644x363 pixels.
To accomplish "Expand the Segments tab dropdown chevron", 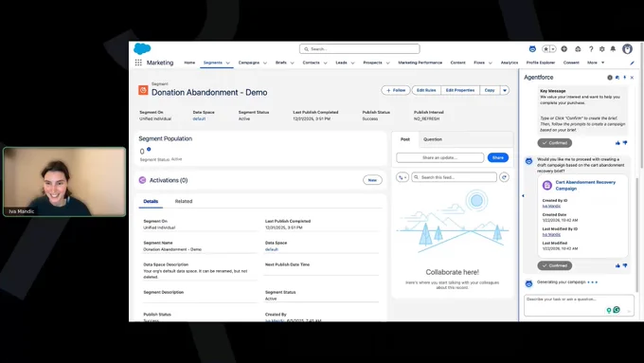I will click(x=228, y=63).
